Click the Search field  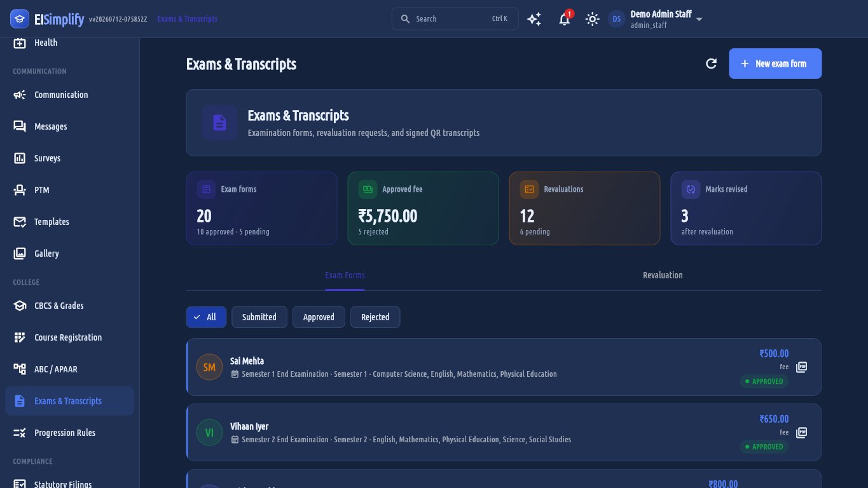455,19
